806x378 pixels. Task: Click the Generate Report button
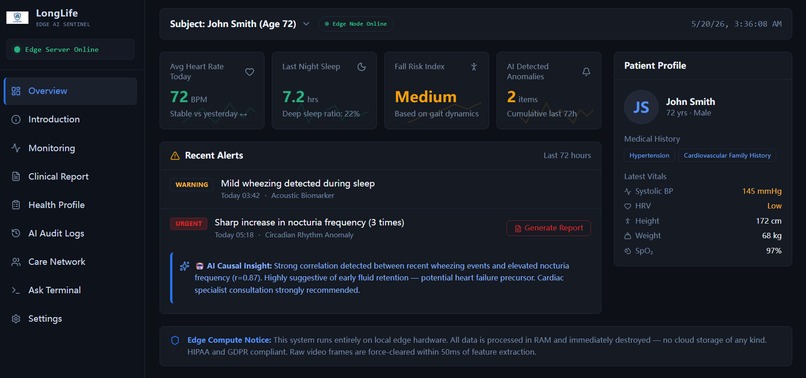(548, 228)
